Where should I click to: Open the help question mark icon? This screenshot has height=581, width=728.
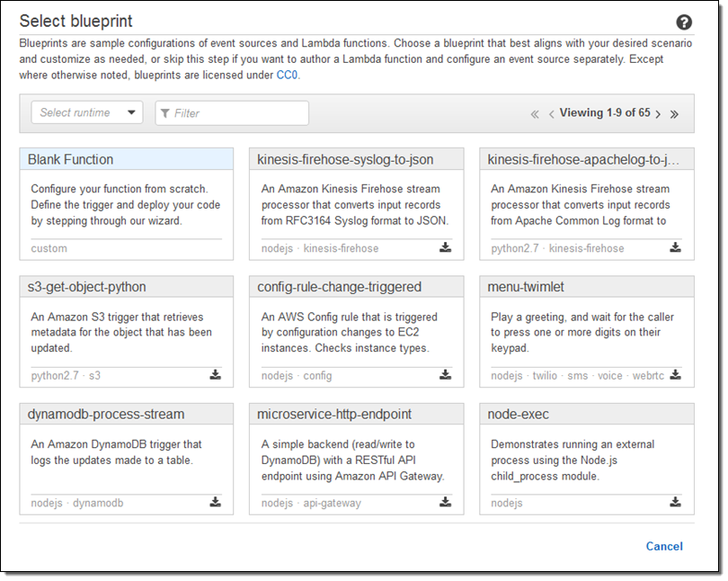coord(684,22)
